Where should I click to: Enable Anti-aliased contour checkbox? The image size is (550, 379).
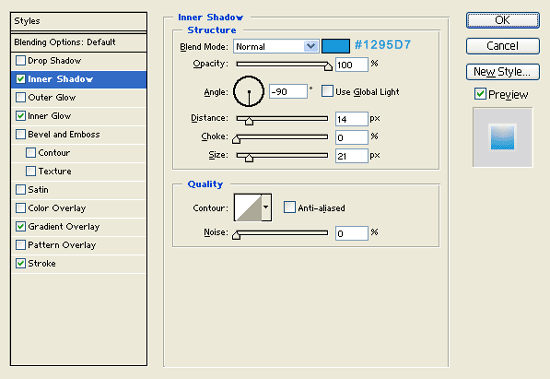tap(289, 207)
